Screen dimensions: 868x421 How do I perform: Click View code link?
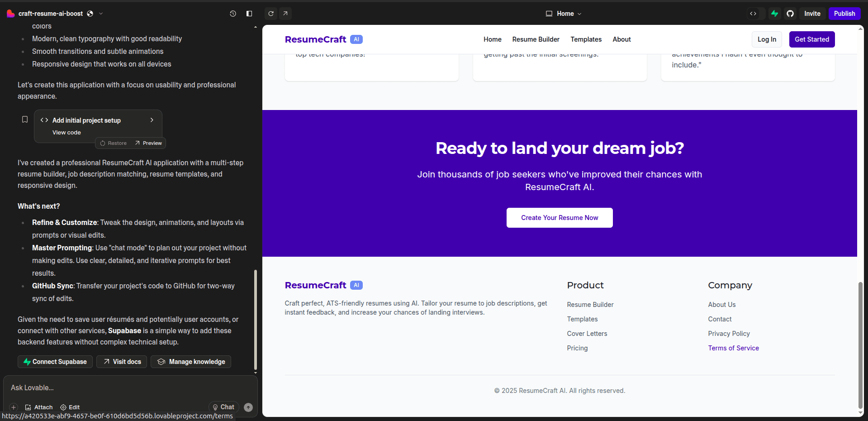[66, 133]
